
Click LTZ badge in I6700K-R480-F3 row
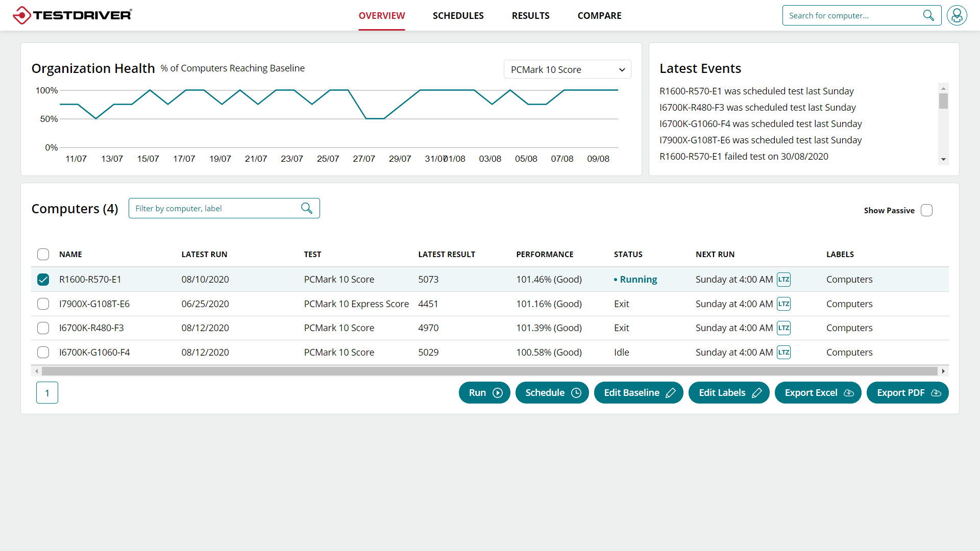783,328
